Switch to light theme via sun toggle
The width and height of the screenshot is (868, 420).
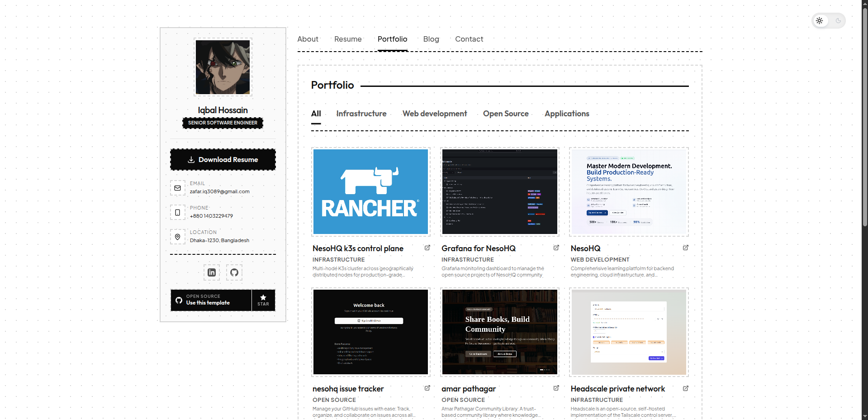point(820,20)
